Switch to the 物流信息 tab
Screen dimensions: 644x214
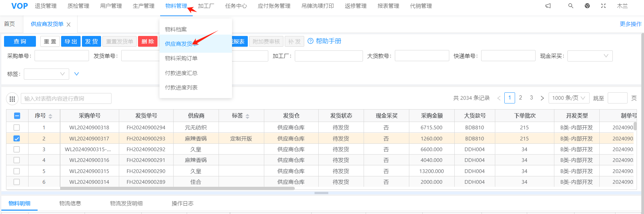(70, 204)
